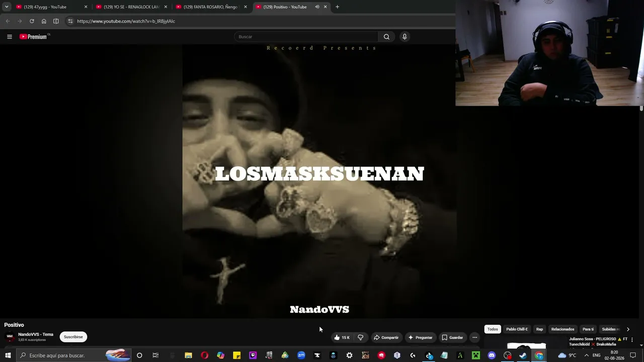Click the browser address bar URL
Screen dimensions: 644x362
point(126,21)
